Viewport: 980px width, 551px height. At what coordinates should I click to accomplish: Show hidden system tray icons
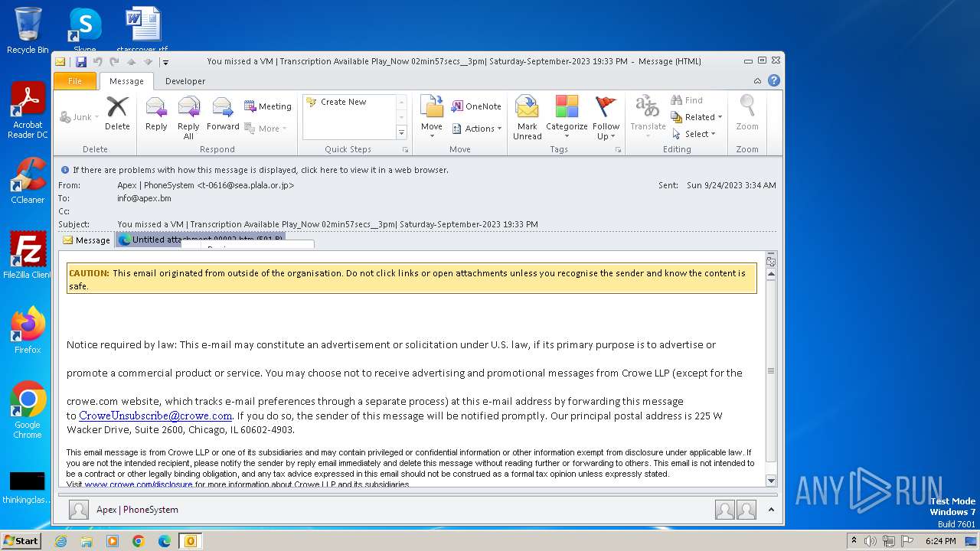point(854,541)
